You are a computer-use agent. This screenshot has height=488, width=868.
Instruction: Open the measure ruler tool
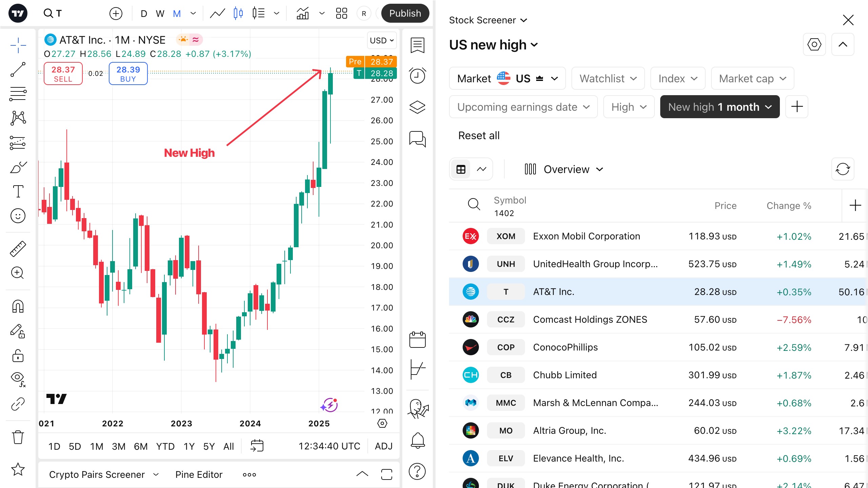point(18,249)
